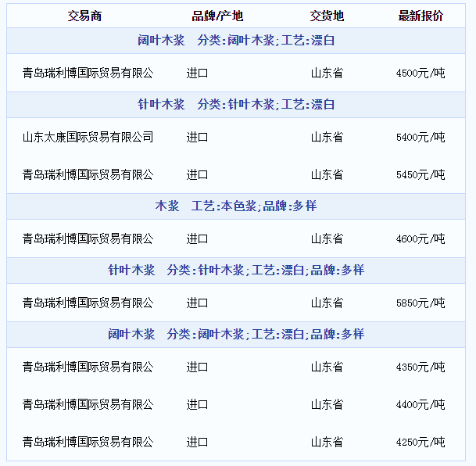
Task: Click the 交货地 column header
Action: 327,16
